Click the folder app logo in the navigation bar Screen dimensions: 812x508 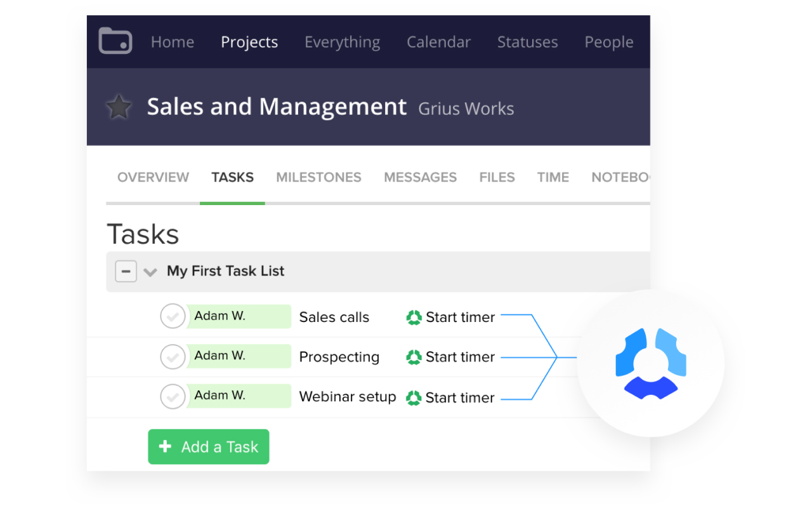[x=115, y=40]
